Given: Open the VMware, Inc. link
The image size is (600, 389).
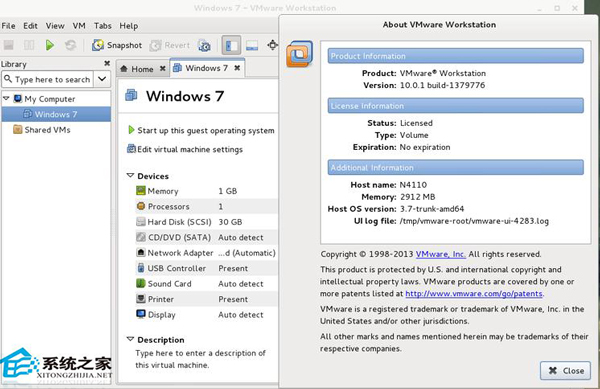Looking at the screenshot, I should pos(441,254).
